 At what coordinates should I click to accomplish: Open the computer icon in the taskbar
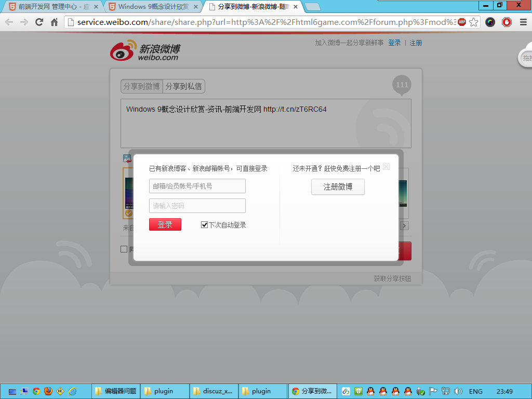(x=24, y=392)
